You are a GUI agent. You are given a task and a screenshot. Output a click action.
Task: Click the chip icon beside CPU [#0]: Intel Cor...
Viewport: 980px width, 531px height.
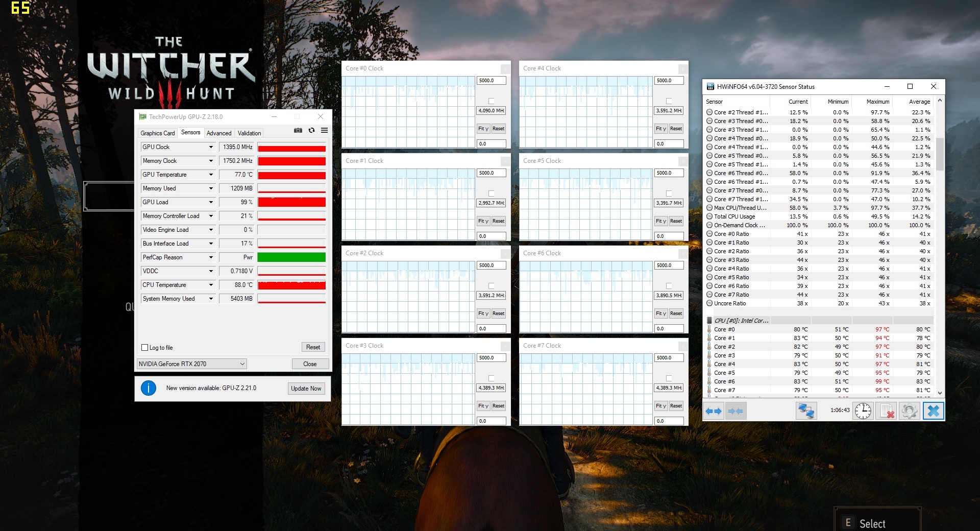click(x=709, y=321)
